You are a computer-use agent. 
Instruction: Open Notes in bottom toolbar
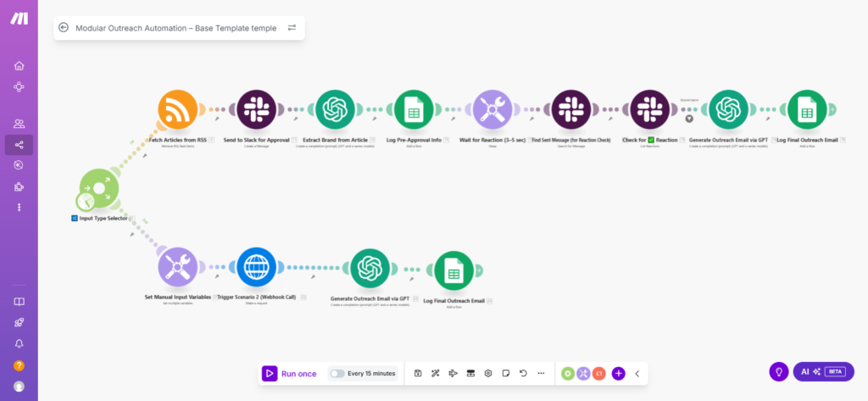click(505, 373)
